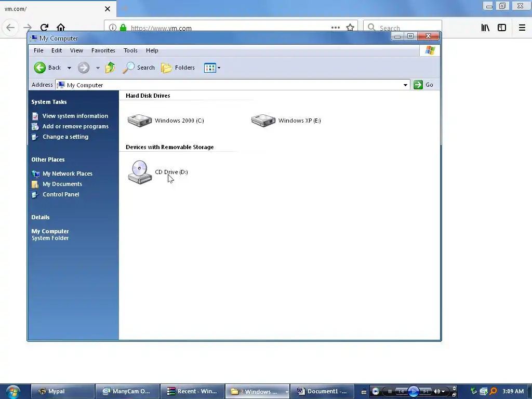Open the Tools menu
Image resolution: width=532 pixels, height=399 pixels.
[x=130, y=50]
